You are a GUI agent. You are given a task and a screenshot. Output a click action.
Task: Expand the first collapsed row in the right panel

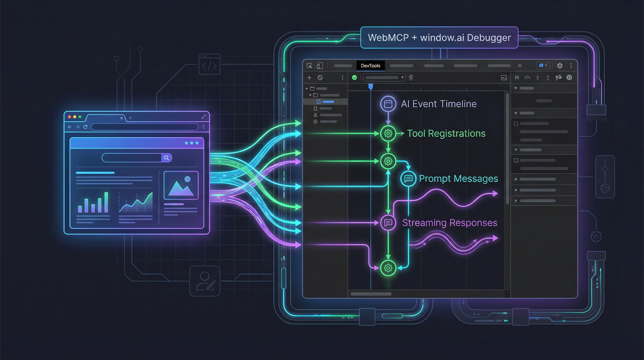point(516,179)
